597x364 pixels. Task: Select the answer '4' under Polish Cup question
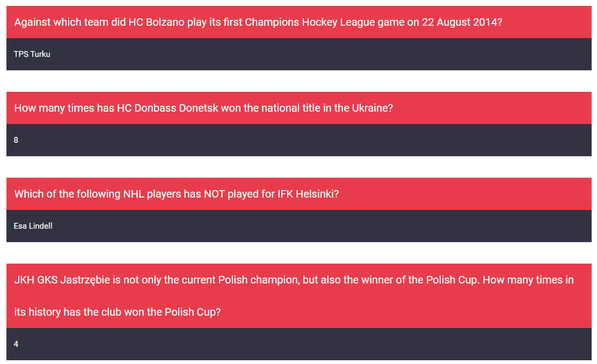(x=16, y=344)
